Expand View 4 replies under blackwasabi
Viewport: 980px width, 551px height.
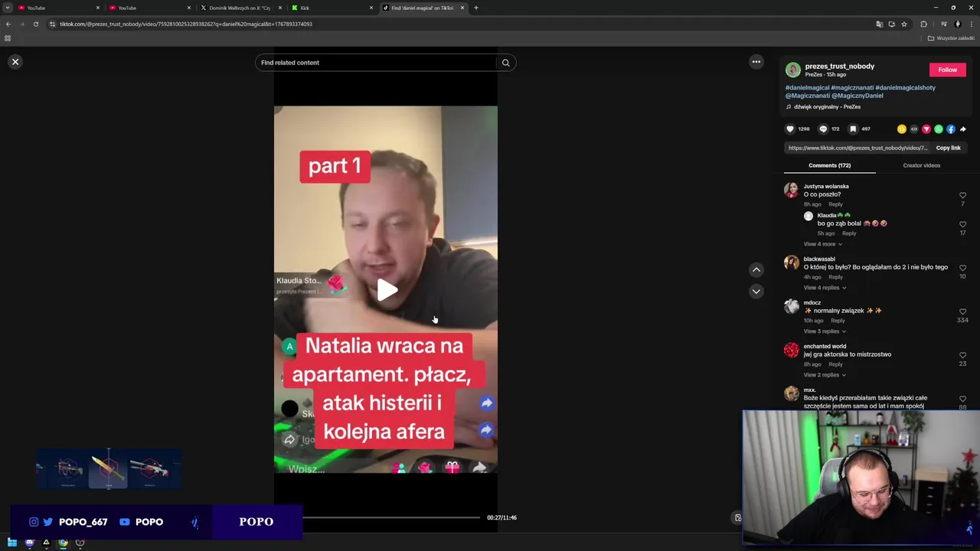[x=825, y=288]
